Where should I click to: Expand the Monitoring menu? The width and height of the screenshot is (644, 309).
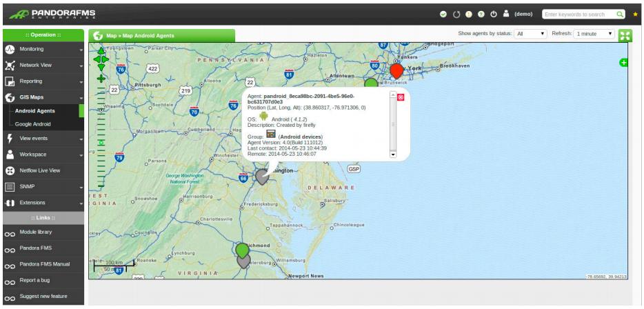point(43,49)
